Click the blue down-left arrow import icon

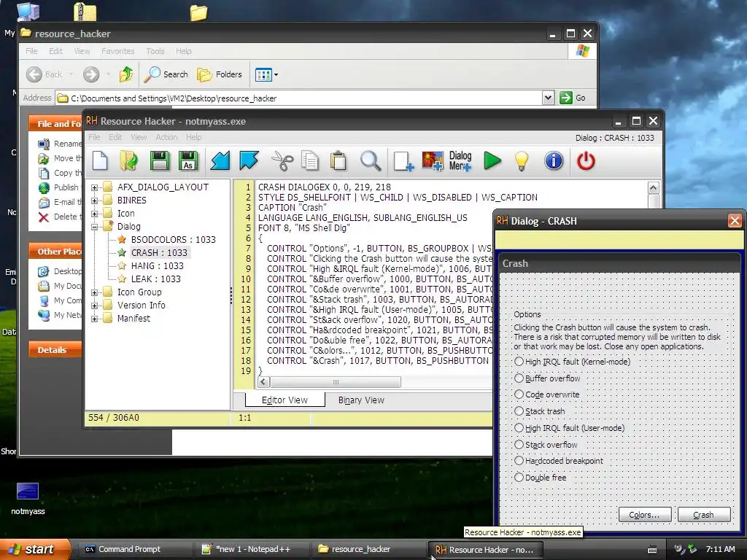point(220,160)
